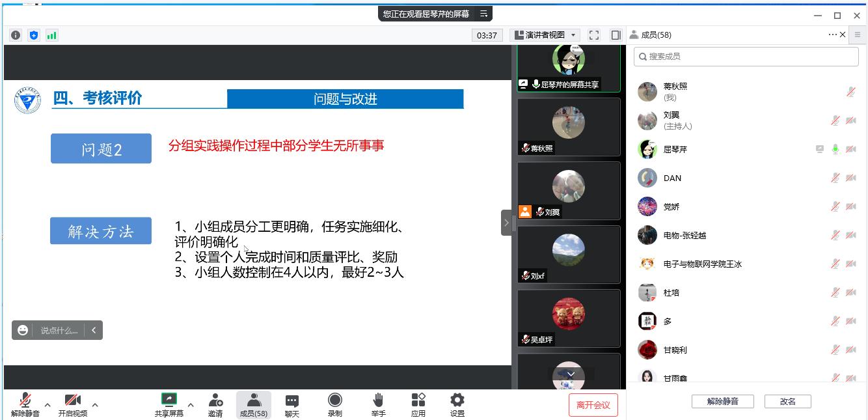Open settings gear in toolbar

point(457,400)
